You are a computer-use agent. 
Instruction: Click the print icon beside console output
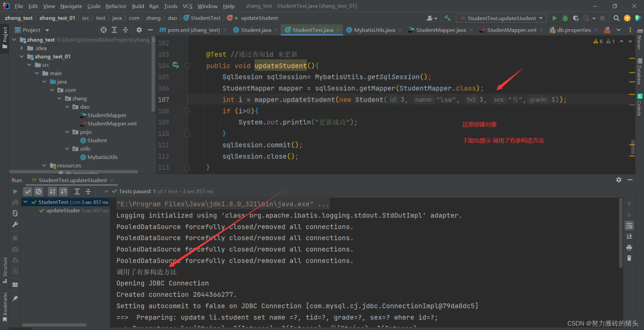629,247
